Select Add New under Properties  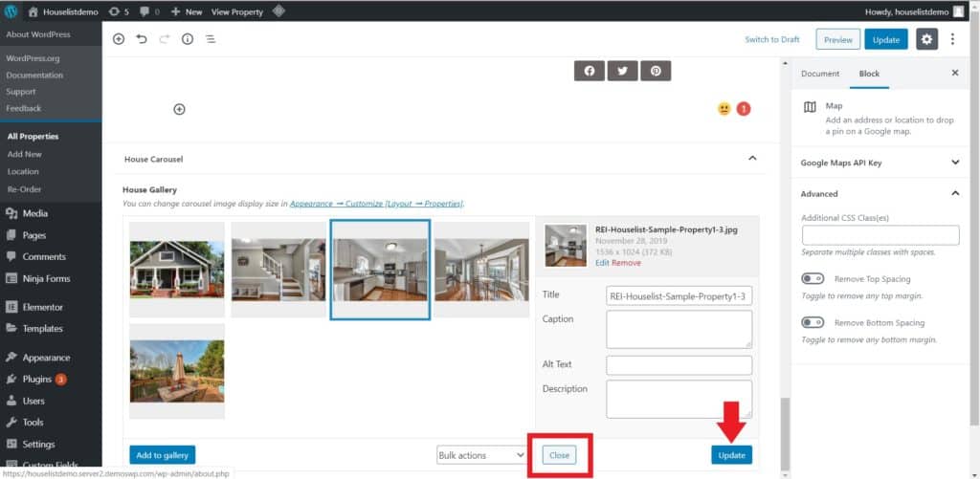pyautogui.click(x=25, y=154)
